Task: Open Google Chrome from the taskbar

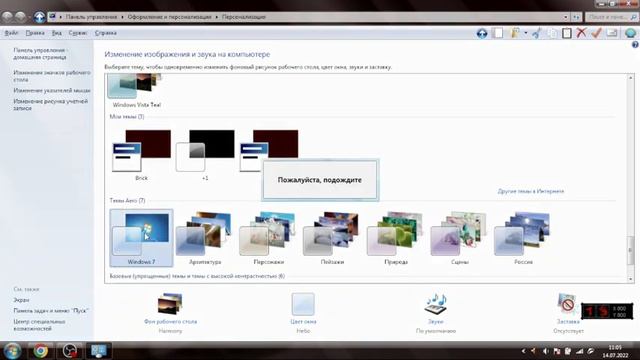Action: coord(40,351)
